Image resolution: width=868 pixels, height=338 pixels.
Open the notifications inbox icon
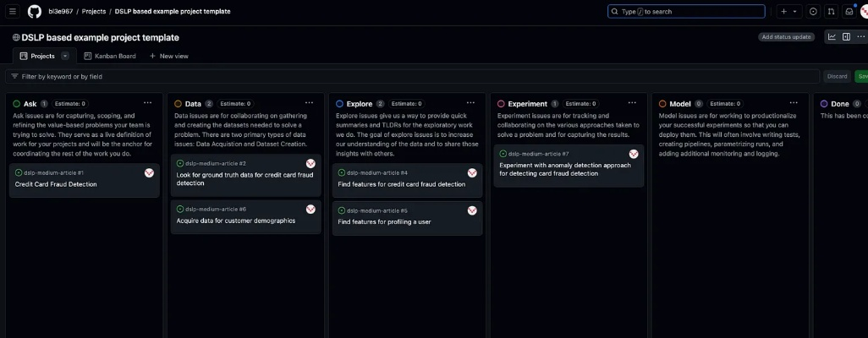[849, 12]
